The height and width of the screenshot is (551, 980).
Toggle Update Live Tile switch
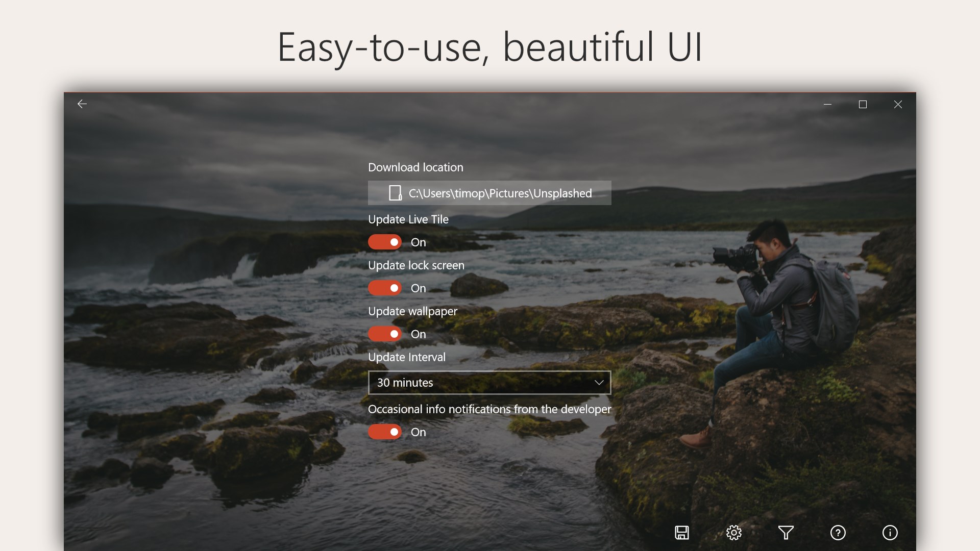(385, 242)
